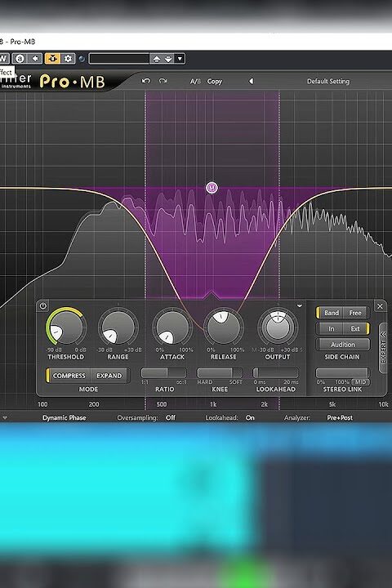The height and width of the screenshot is (588, 392).
Task: Click the Lookahead time slider
Action: pos(276,372)
